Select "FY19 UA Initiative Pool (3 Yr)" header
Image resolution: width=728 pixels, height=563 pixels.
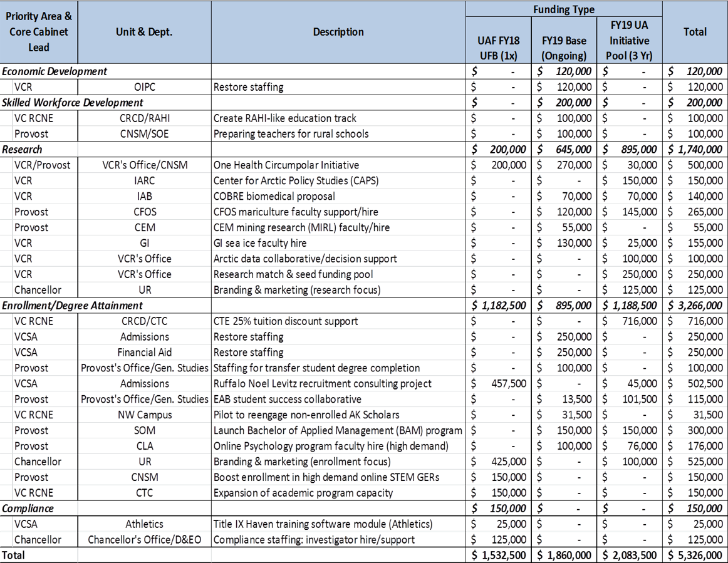coord(630,40)
